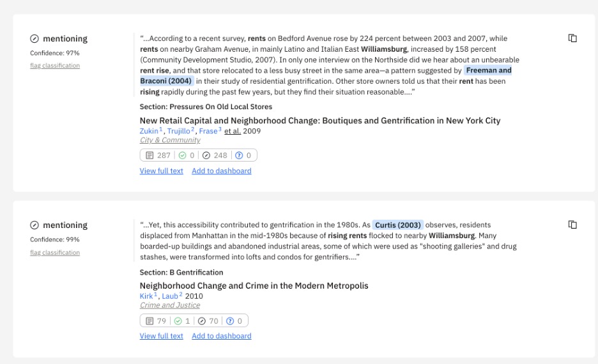
Task: Click the mentioning icon with Confidence 99%
Action: point(34,225)
